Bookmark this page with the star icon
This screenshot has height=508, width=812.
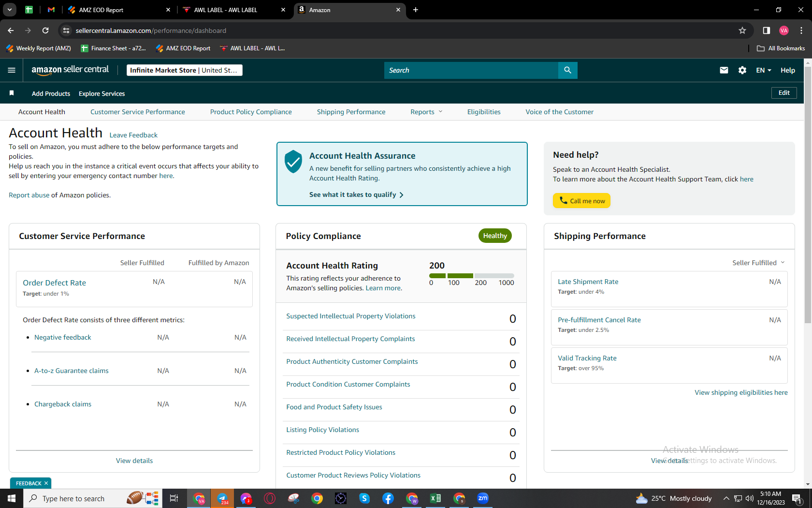742,30
